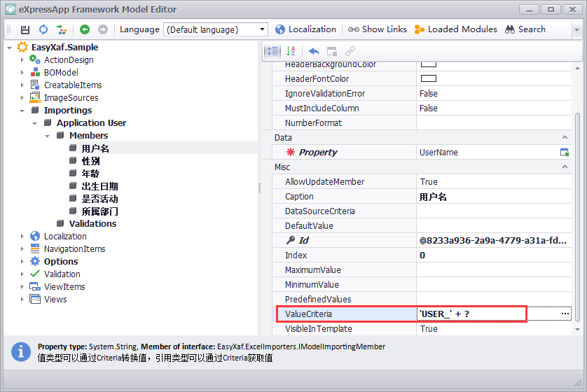Click the navigate icon beside UserName property
Screen dimensions: 587x392
point(565,153)
